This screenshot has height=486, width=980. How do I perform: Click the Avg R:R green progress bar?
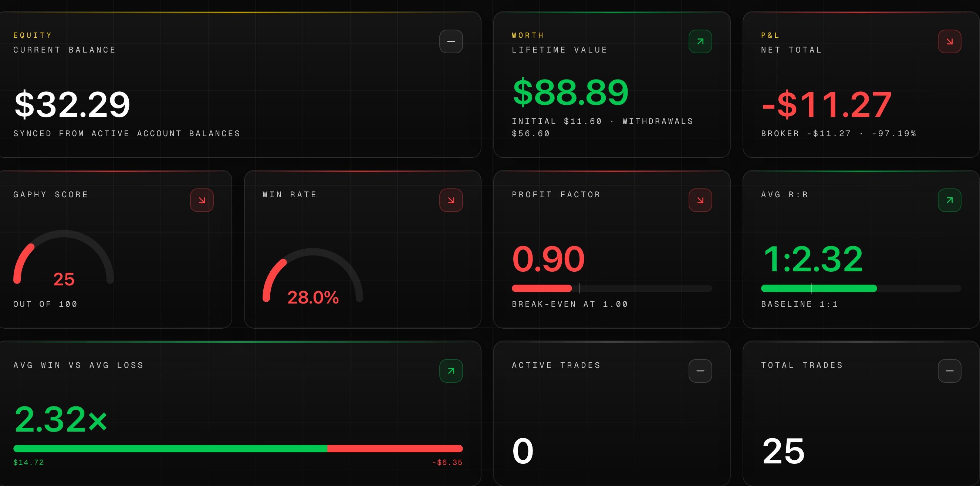click(819, 288)
